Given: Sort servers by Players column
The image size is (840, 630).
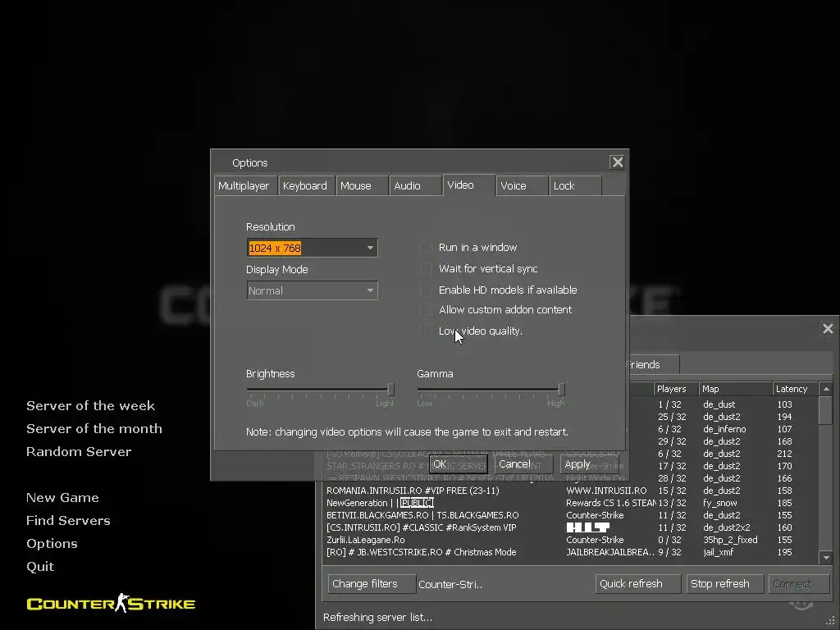Looking at the screenshot, I should click(676, 389).
